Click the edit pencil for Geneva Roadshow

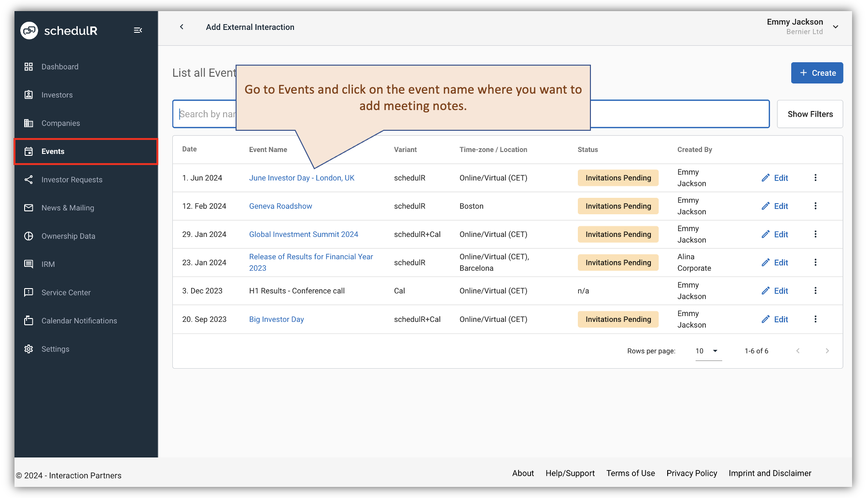tap(766, 206)
